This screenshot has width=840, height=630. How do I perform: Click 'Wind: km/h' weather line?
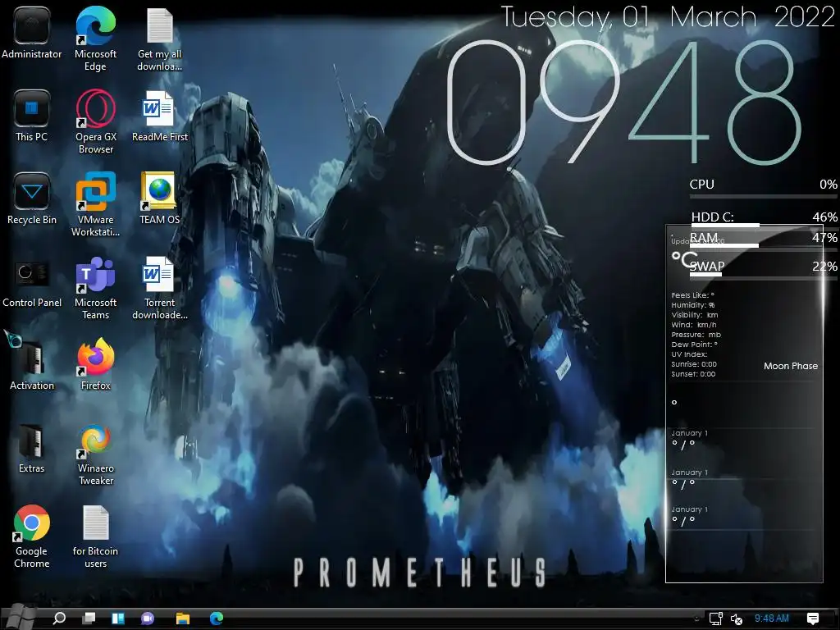pyautogui.click(x=694, y=325)
